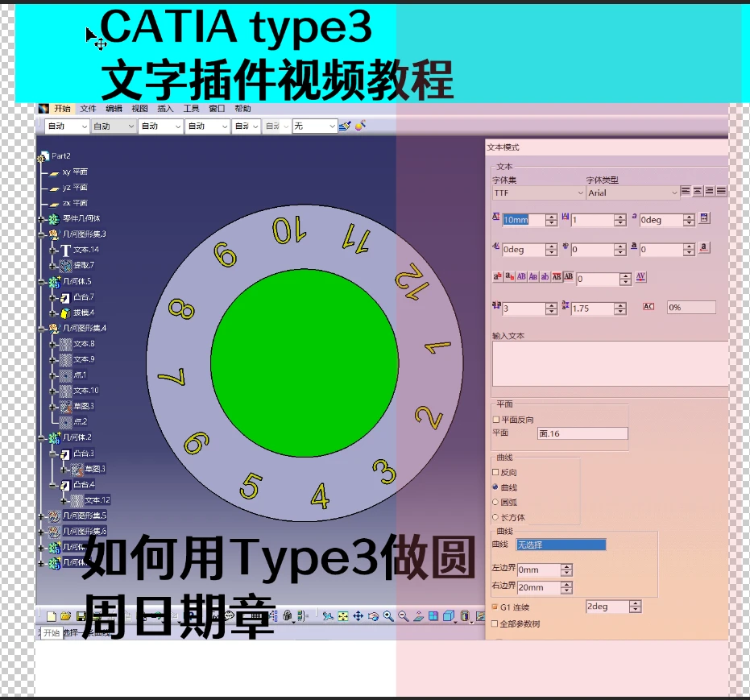This screenshot has height=700, width=750.
Task: Open the first 自动 dropdown in toolbar
Action: 67,126
